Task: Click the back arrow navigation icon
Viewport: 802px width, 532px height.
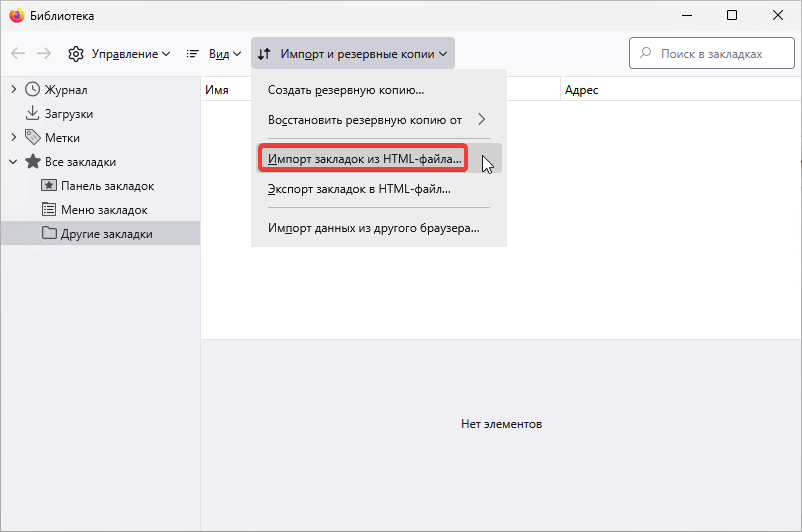Action: pos(18,54)
